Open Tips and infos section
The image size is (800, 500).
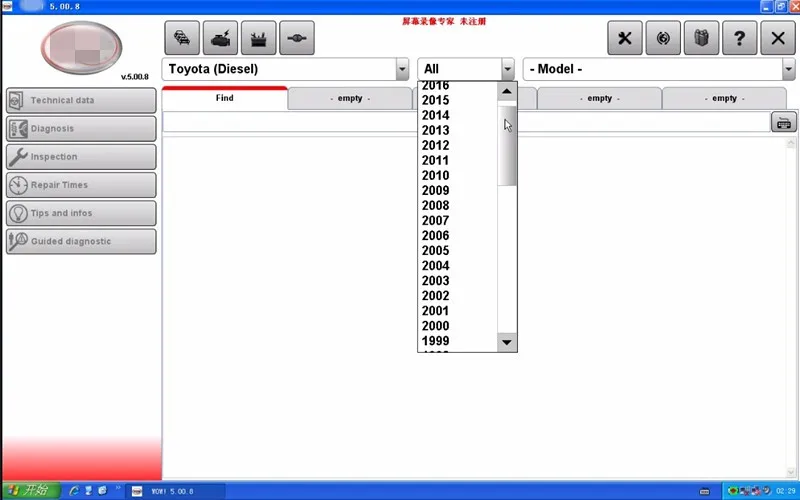tap(81, 213)
